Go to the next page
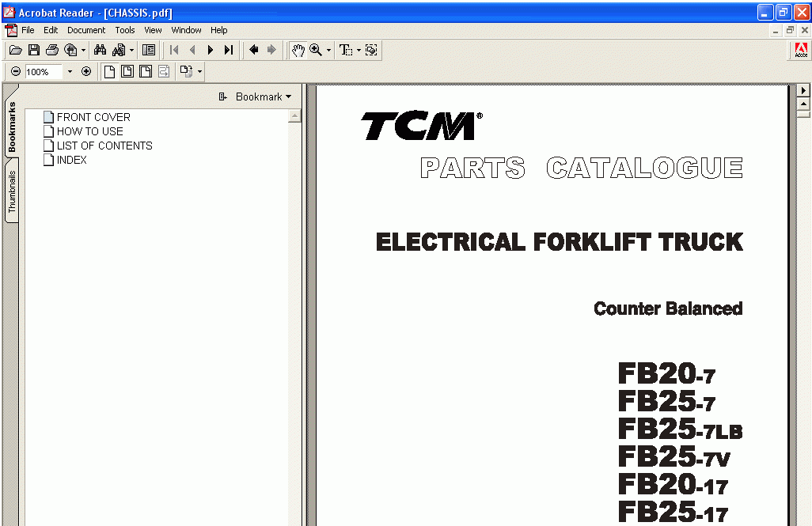 tap(211, 50)
